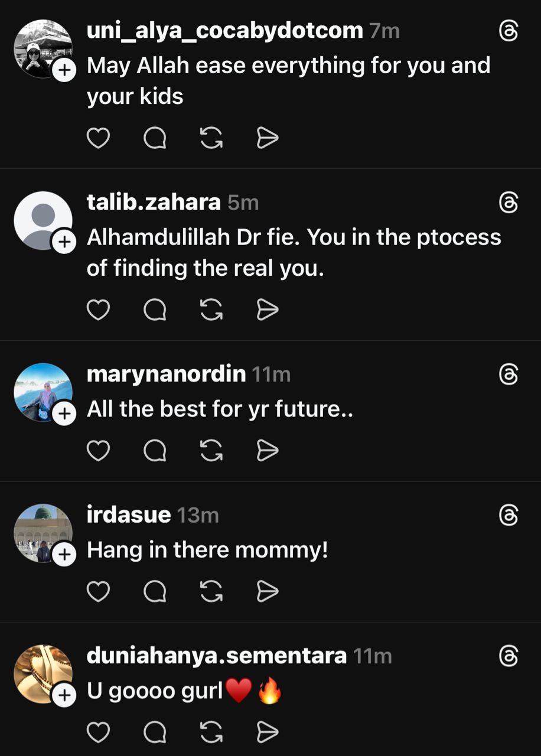Follow uni_alya_cocabydotcom using the plus badge

coord(64,71)
